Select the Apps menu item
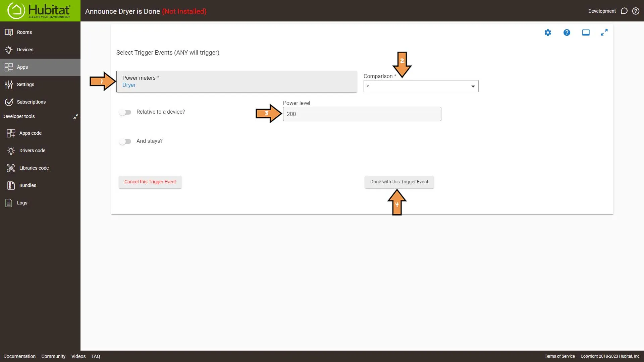Image resolution: width=644 pixels, height=362 pixels. [22, 67]
